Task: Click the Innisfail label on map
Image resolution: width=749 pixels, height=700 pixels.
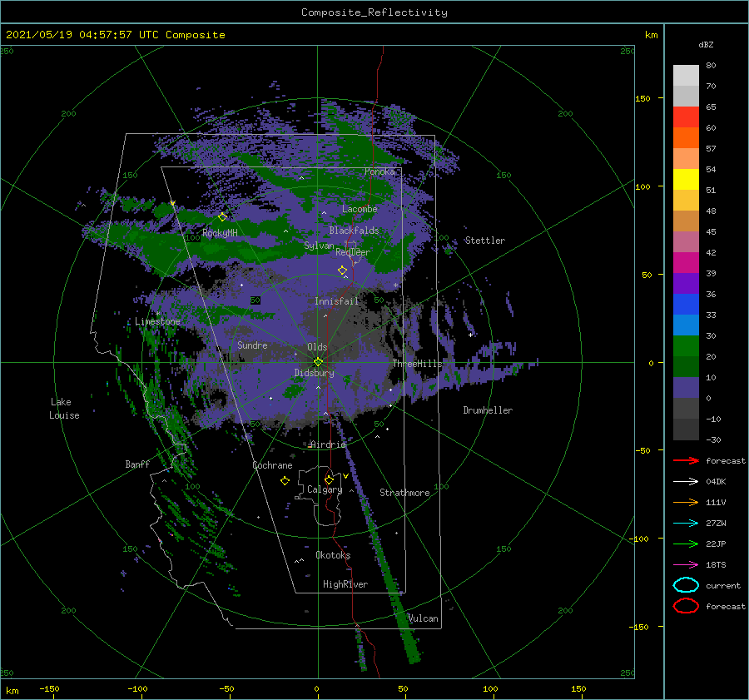Action: tap(336, 301)
